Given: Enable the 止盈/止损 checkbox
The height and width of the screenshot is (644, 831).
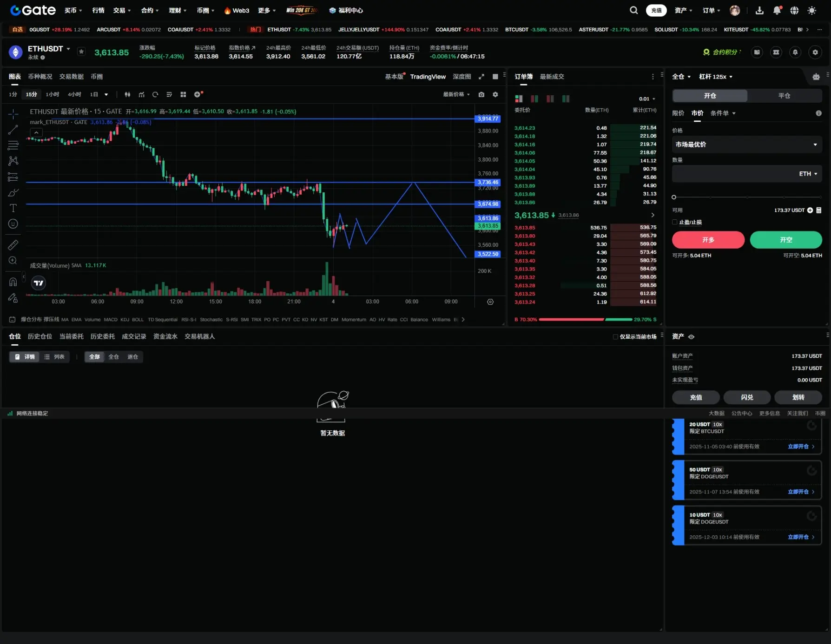Looking at the screenshot, I should click(x=675, y=222).
